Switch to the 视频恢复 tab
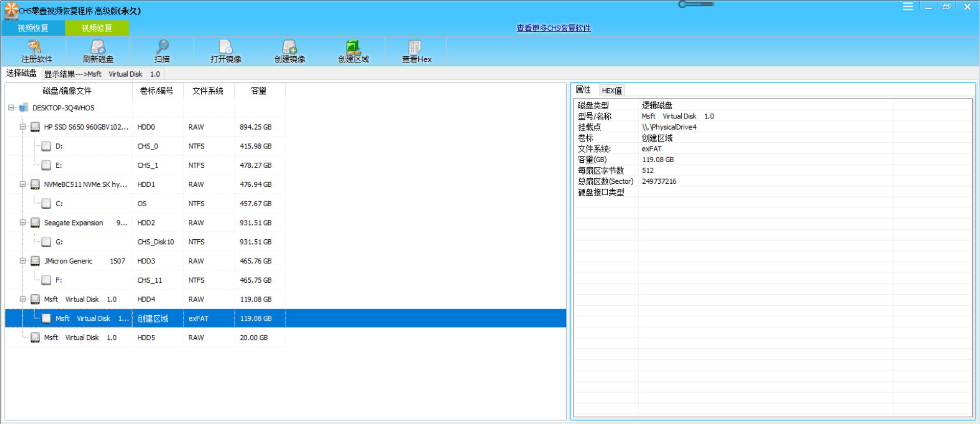The height and width of the screenshot is (424, 980). pos(33,28)
